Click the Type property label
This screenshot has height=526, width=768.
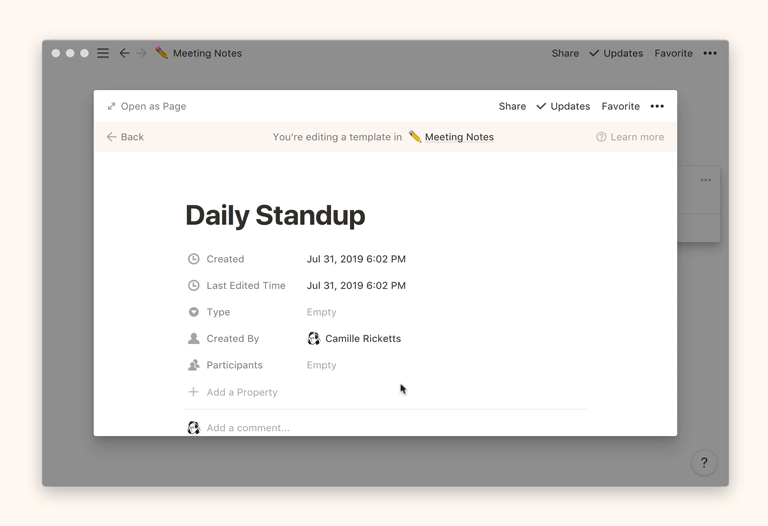tap(218, 312)
